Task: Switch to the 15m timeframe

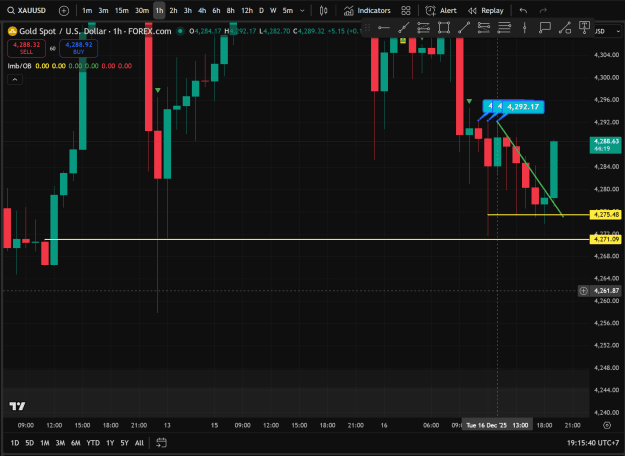Action: [122, 11]
